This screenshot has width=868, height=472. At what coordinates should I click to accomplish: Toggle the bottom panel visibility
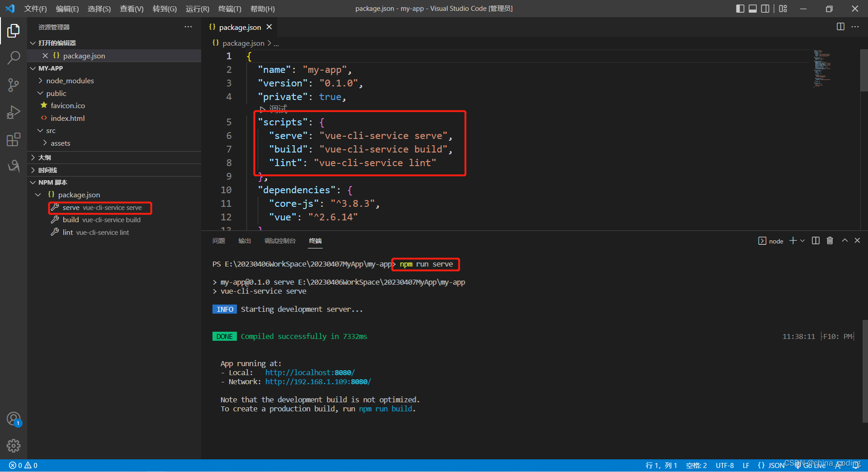(753, 9)
